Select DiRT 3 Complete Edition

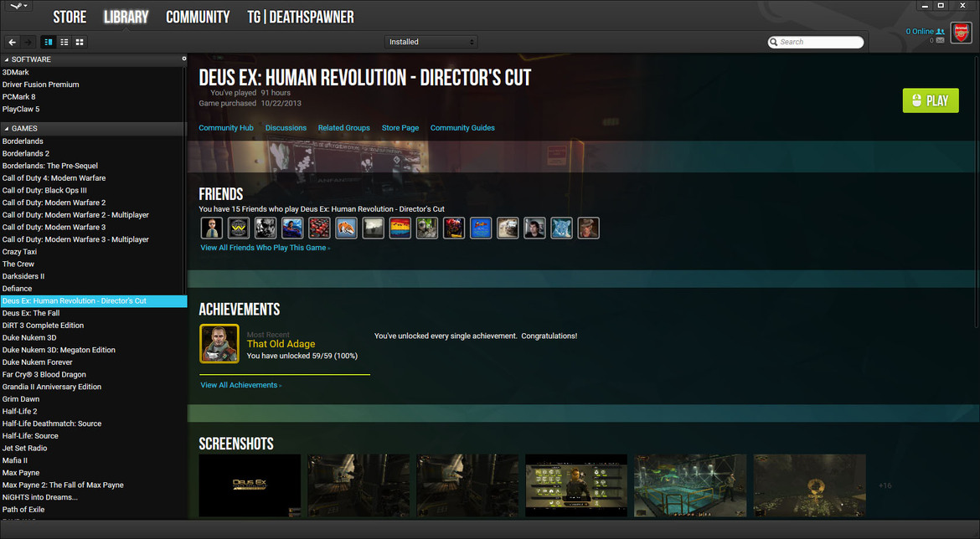93,326
